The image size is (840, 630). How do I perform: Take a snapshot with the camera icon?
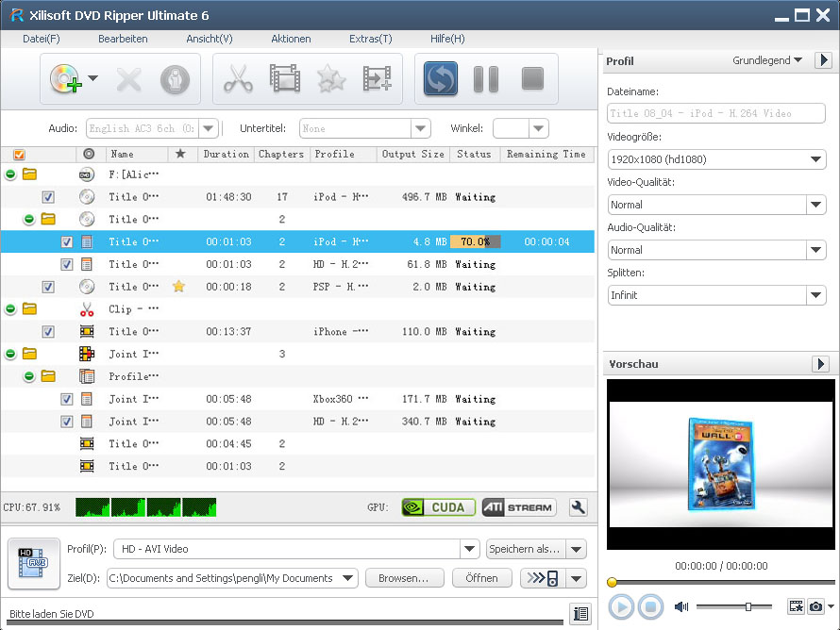click(815, 606)
